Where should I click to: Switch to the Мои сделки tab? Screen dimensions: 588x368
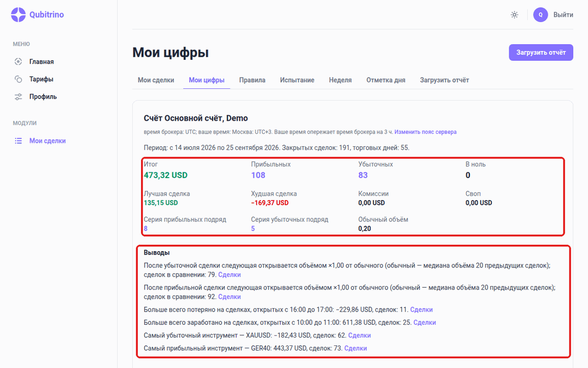point(156,80)
